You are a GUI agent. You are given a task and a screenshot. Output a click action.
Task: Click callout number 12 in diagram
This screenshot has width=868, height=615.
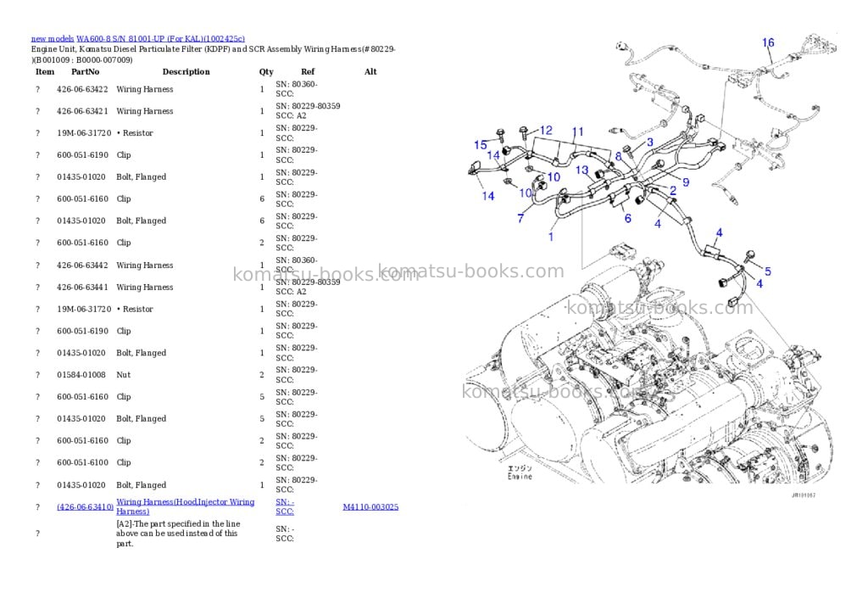pyautogui.click(x=546, y=130)
